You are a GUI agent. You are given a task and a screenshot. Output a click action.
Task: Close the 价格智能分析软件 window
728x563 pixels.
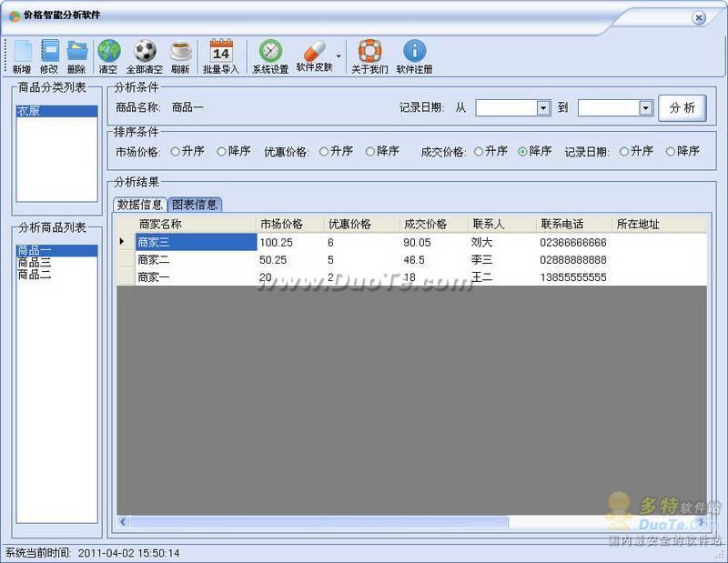tap(698, 17)
